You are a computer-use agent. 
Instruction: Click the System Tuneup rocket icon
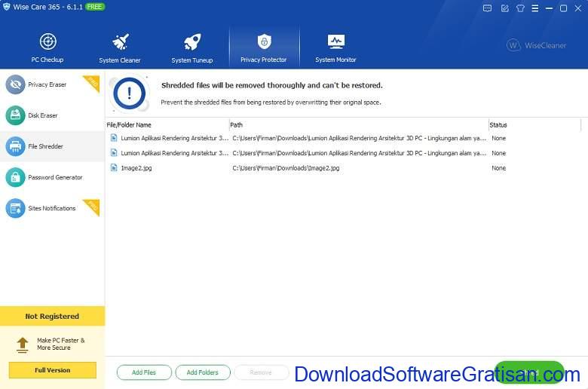[x=192, y=41]
